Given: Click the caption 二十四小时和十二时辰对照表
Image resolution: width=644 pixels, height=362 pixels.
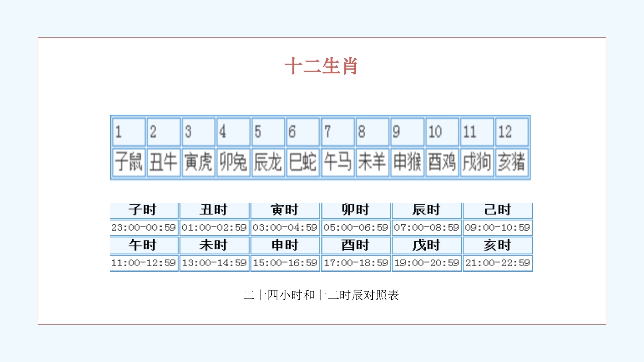Looking at the screenshot, I should (322, 294).
